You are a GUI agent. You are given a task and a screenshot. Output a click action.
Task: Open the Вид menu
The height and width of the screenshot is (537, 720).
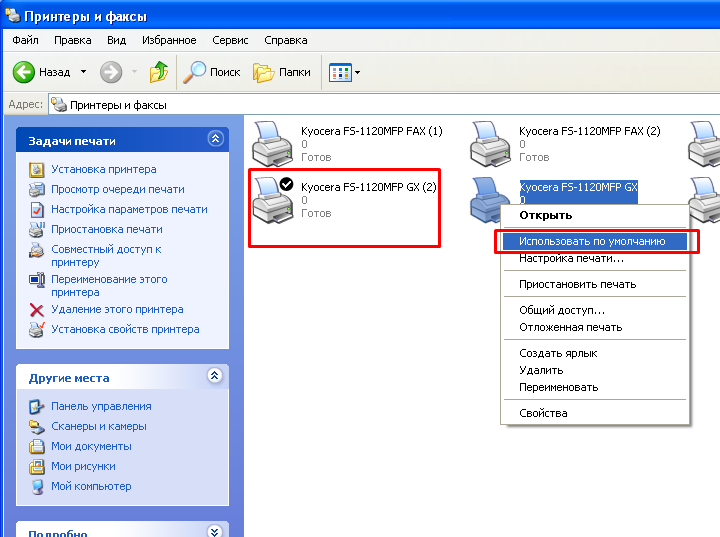116,40
